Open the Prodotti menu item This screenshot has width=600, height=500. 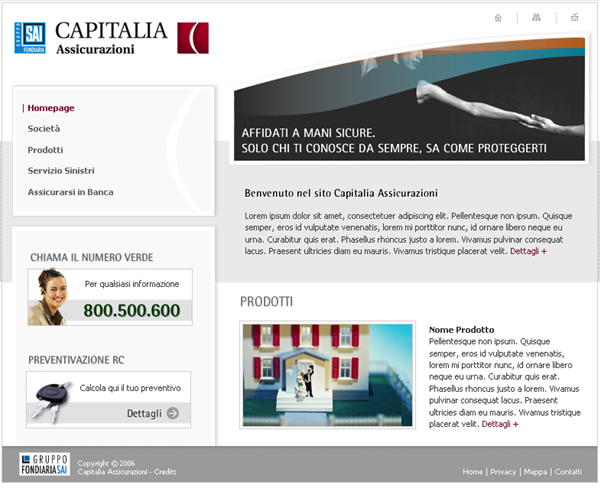click(45, 150)
